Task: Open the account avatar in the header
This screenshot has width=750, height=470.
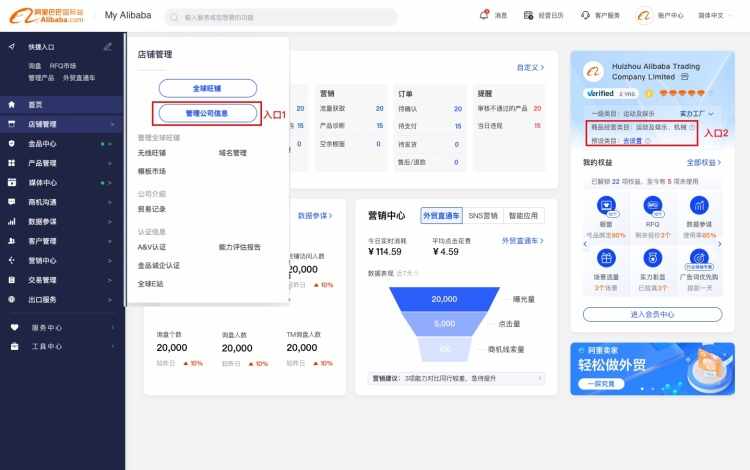Action: (643, 15)
